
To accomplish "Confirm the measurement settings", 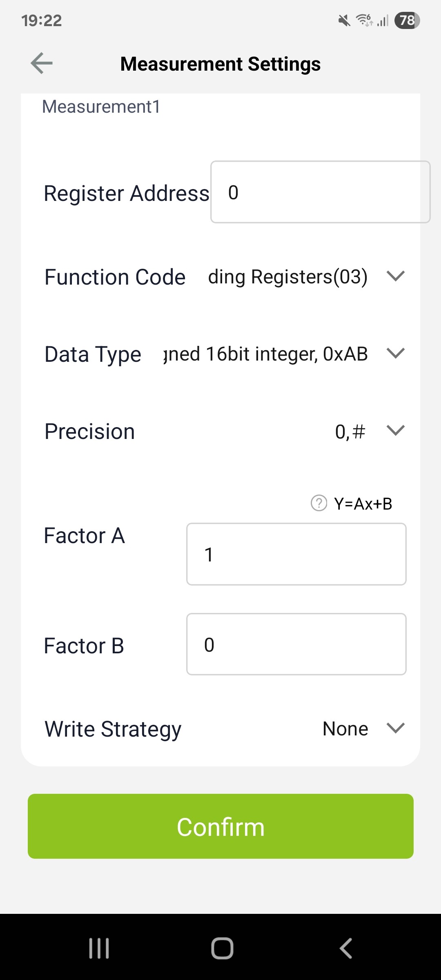I will [x=220, y=826].
